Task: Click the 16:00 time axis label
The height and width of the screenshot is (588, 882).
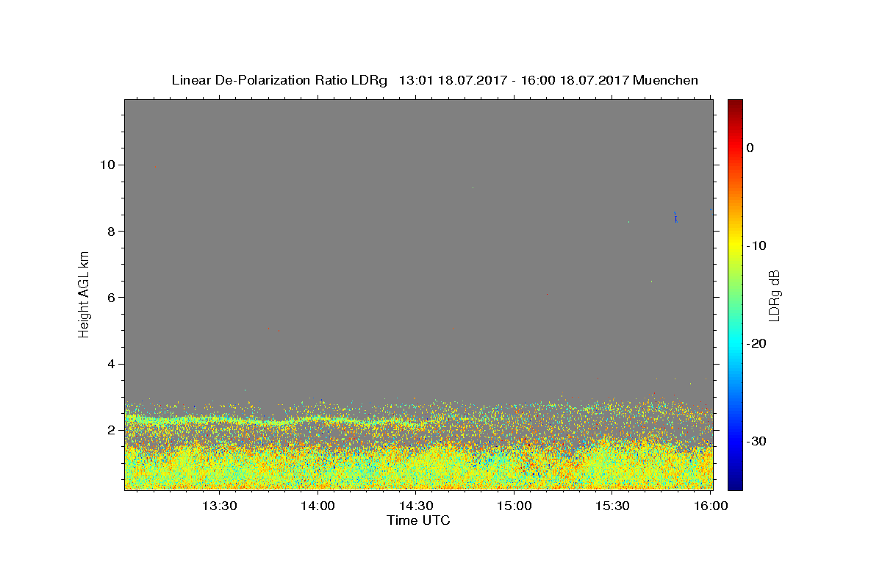Action: click(711, 506)
